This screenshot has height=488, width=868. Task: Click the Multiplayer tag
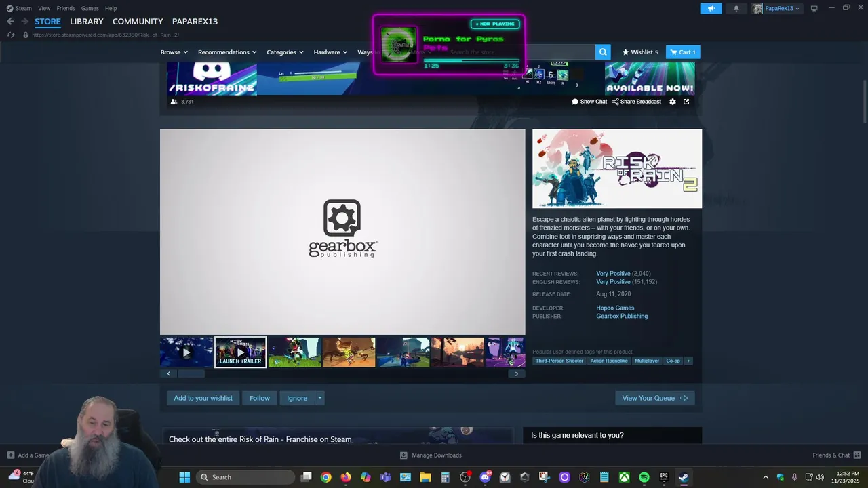point(647,361)
